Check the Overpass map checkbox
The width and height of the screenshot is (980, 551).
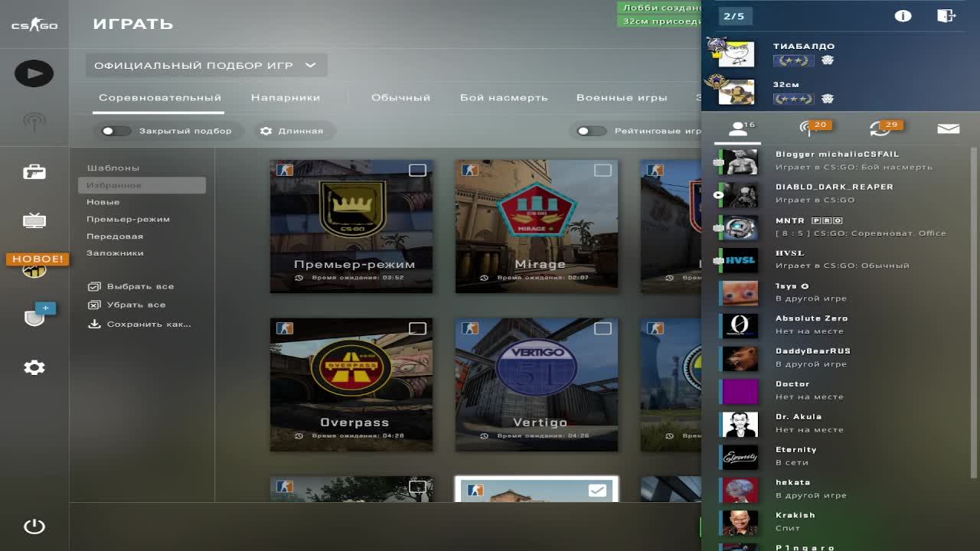417,328
